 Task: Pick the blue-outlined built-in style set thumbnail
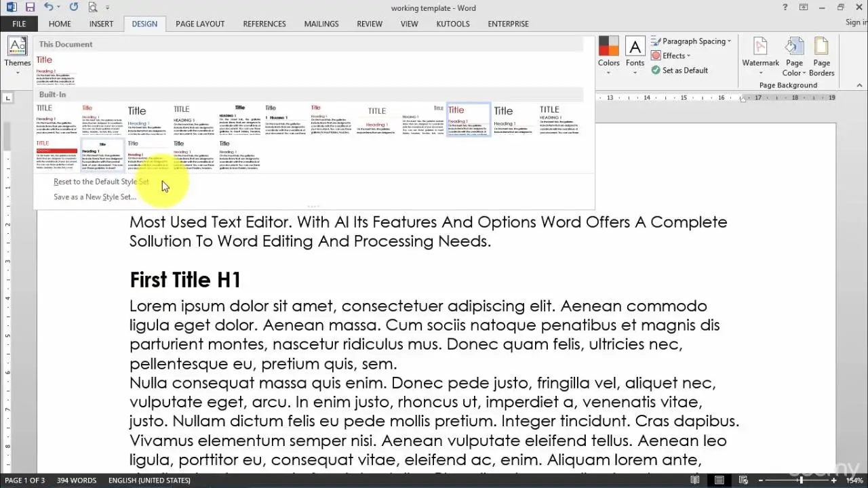click(x=468, y=119)
